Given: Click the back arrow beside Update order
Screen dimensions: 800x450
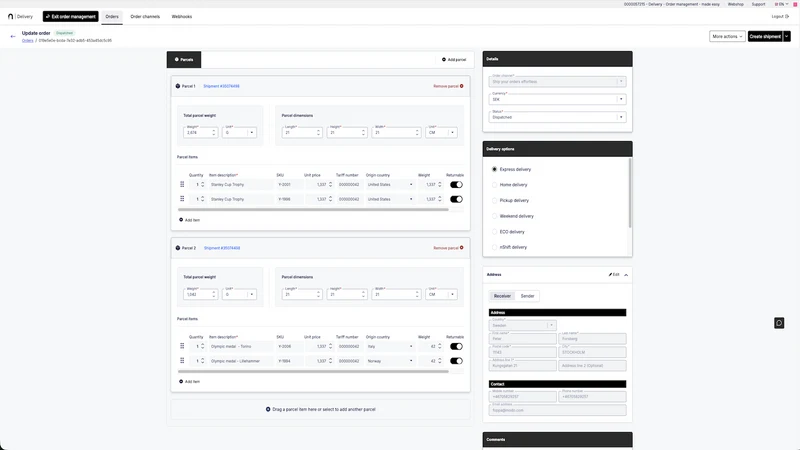Looking at the screenshot, I should point(13,36).
